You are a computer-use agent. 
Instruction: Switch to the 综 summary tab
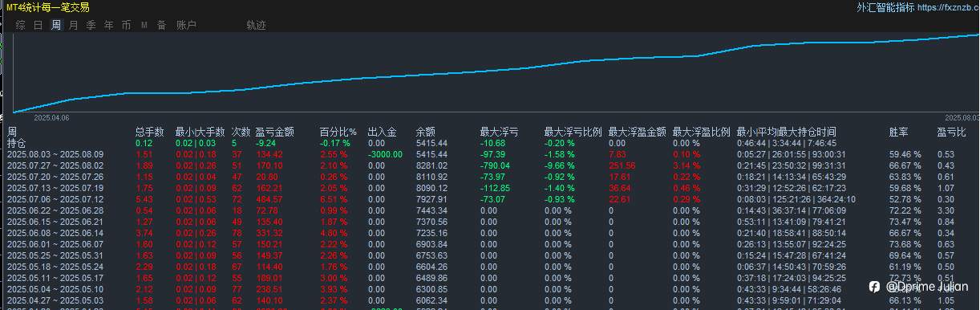click(20, 25)
